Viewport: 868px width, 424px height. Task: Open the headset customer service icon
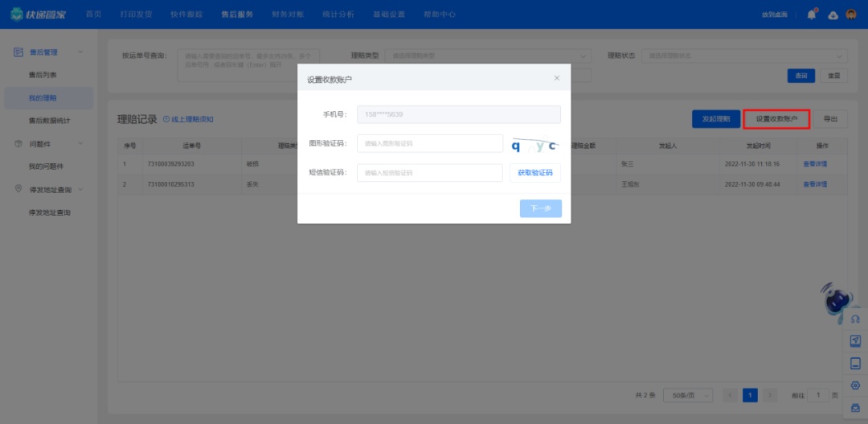coord(855,319)
